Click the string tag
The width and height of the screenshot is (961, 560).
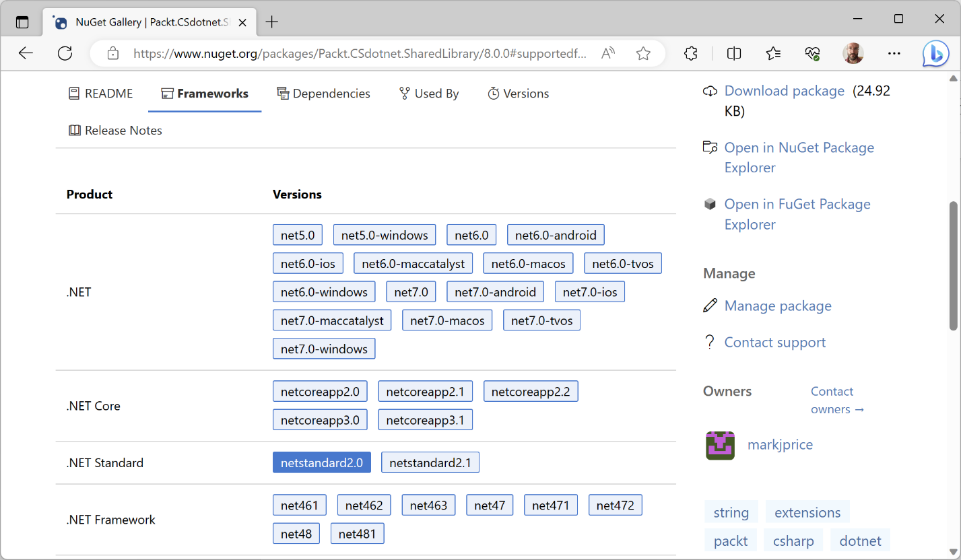[x=731, y=512]
